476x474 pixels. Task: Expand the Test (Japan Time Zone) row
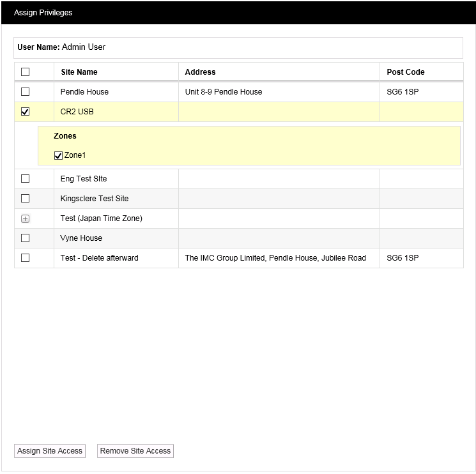pyautogui.click(x=26, y=218)
